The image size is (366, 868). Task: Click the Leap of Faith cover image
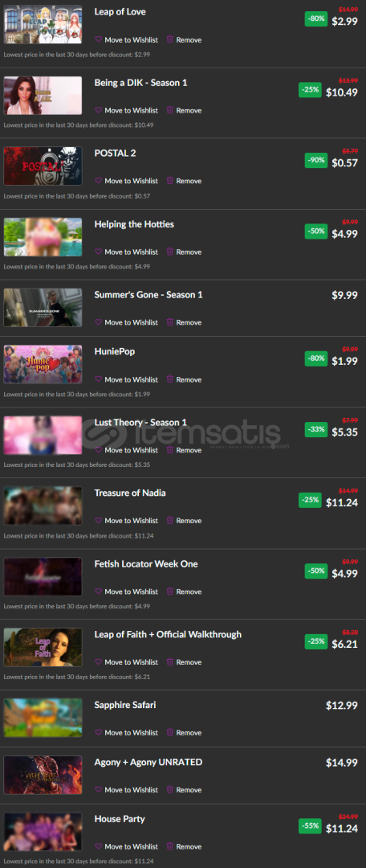[43, 647]
